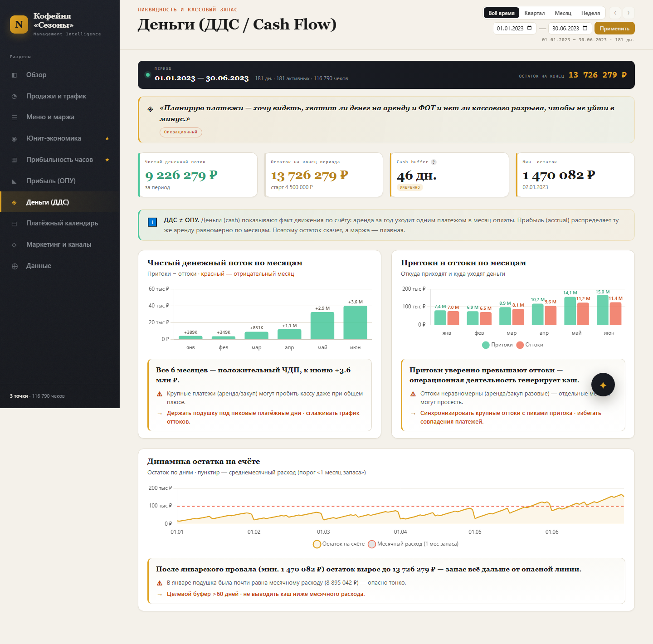Click the Обзор sidebar icon
Image resolution: width=653 pixels, height=644 pixels.
click(14, 75)
